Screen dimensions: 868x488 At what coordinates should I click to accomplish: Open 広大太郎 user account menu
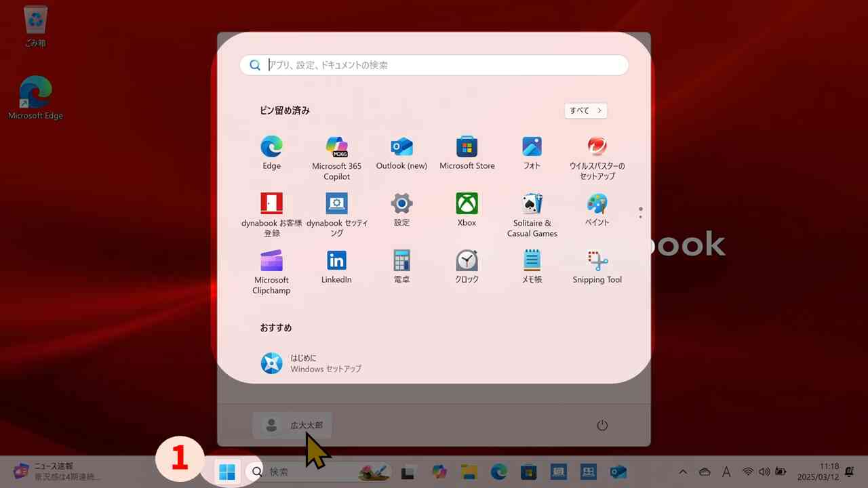(292, 426)
